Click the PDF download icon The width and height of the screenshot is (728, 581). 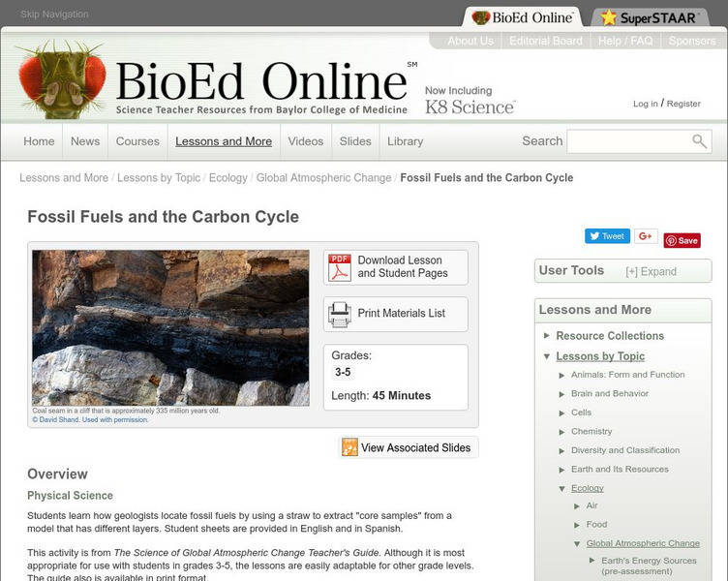tap(340, 266)
